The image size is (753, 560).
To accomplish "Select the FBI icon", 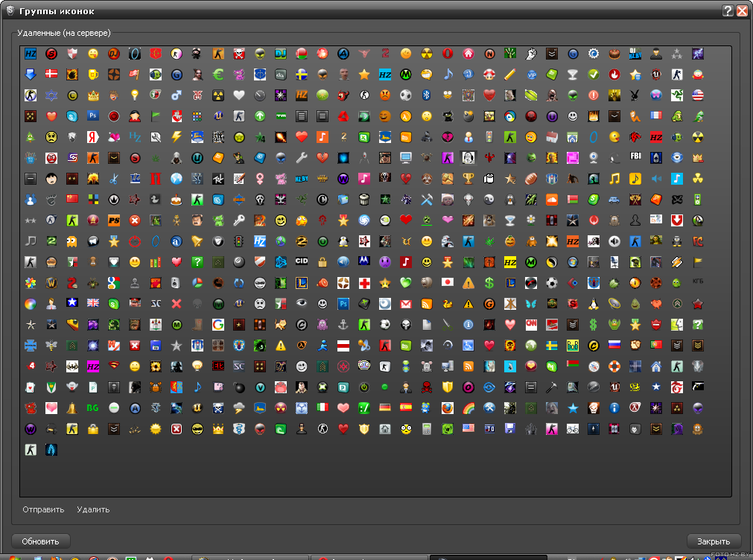I will coord(635,156).
